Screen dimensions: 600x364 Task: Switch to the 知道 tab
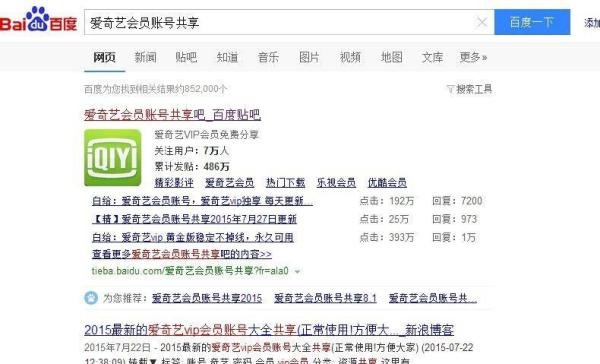[x=227, y=57]
